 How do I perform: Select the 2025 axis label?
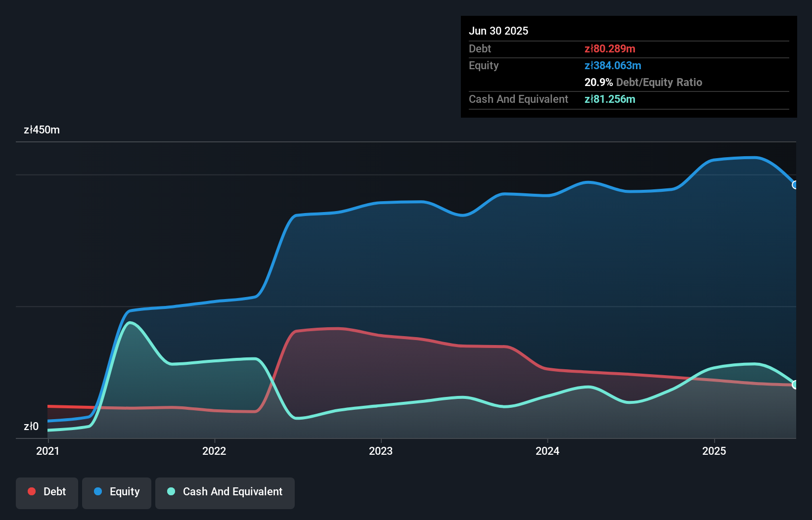click(715, 451)
